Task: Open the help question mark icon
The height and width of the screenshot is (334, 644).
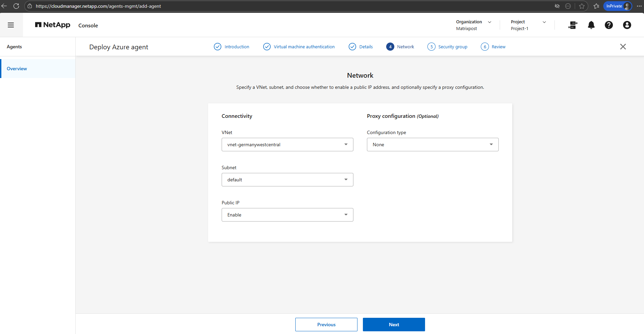Action: pos(609,25)
